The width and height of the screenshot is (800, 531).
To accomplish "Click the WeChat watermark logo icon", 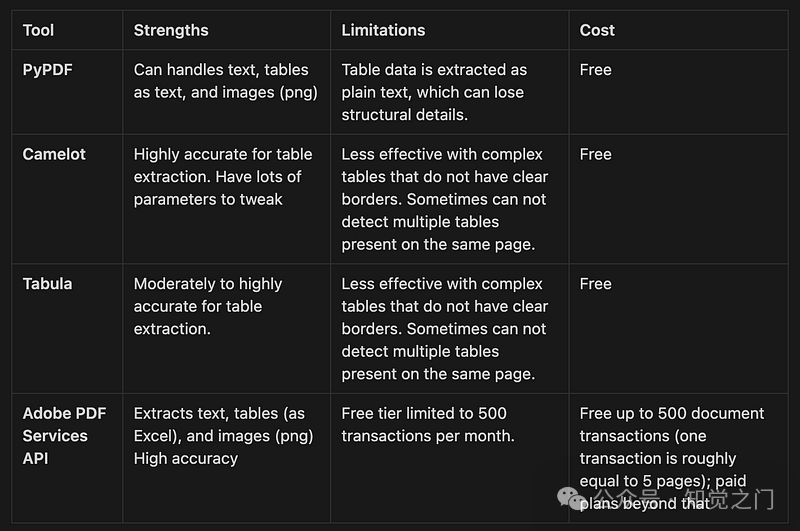I will pyautogui.click(x=573, y=498).
